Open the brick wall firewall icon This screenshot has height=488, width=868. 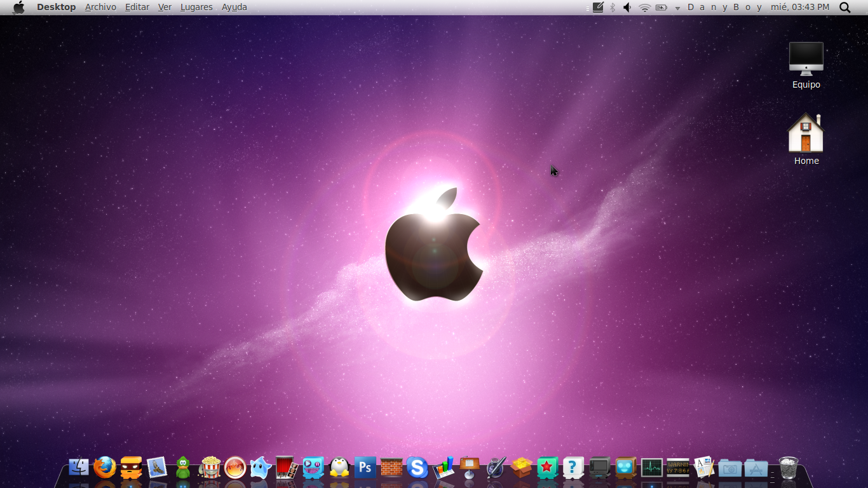[x=391, y=468]
